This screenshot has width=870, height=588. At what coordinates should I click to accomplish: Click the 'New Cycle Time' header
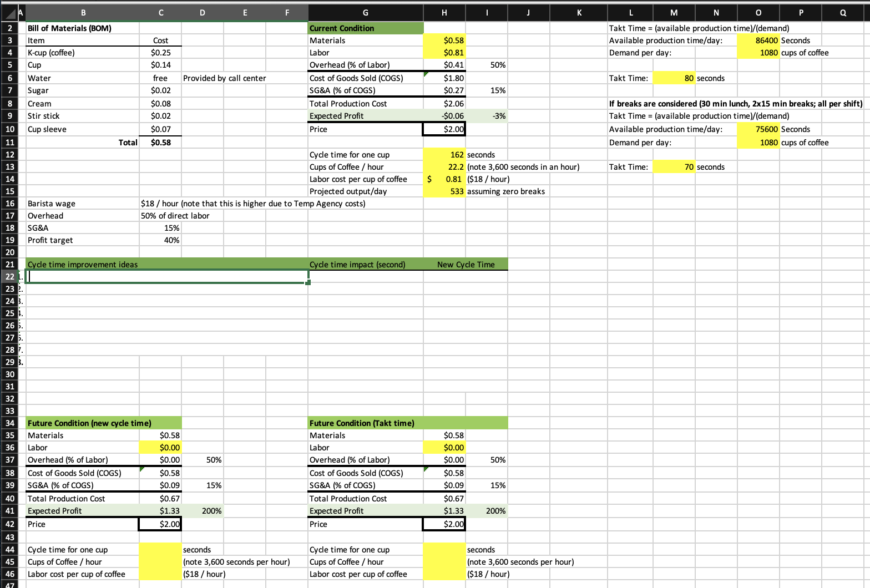[466, 265]
